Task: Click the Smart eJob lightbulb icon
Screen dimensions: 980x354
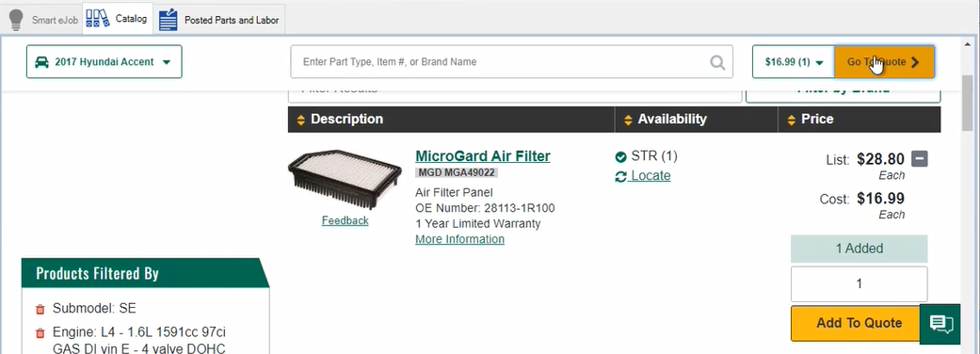Action: 16,20
